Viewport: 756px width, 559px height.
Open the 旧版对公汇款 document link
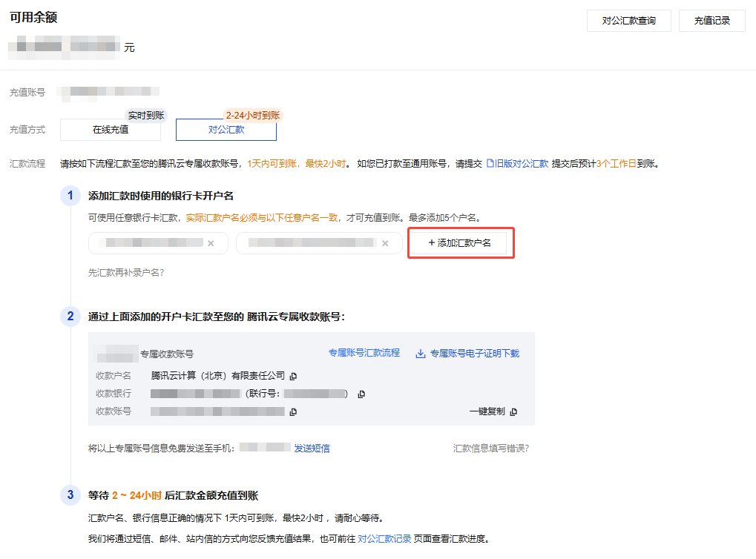pos(517,163)
